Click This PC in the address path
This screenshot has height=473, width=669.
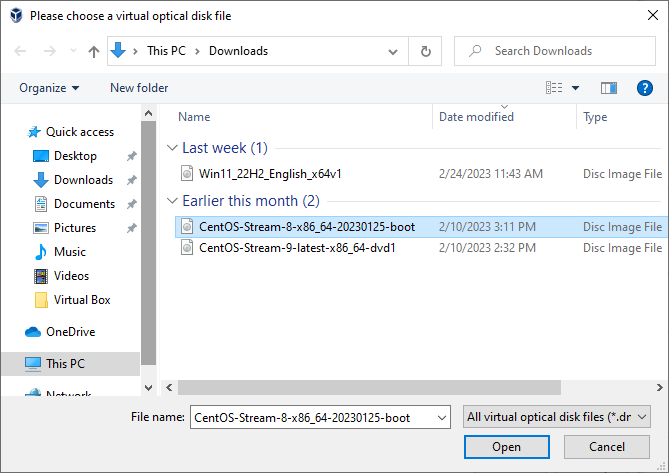[166, 51]
